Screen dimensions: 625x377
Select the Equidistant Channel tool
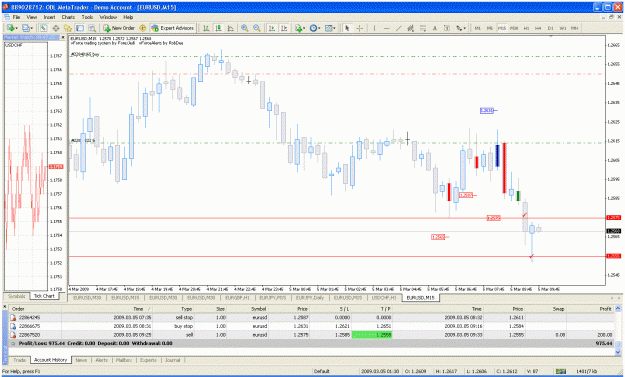click(411, 28)
